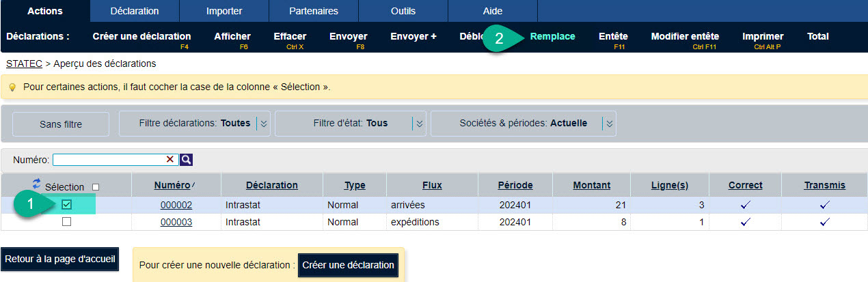Screen dimensions: 868x282
Task: Open declaration number 000002 link
Action: [x=176, y=204]
